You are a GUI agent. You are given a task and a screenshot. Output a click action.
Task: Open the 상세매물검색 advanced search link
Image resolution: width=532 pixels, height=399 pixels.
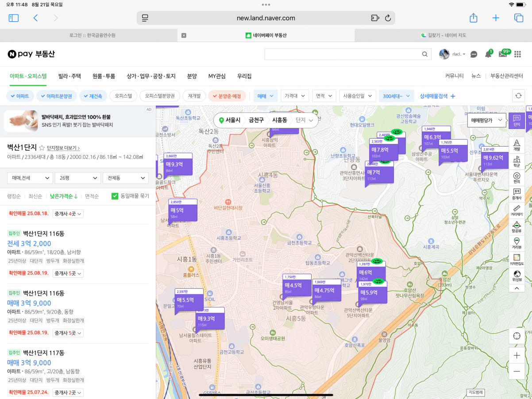point(438,96)
